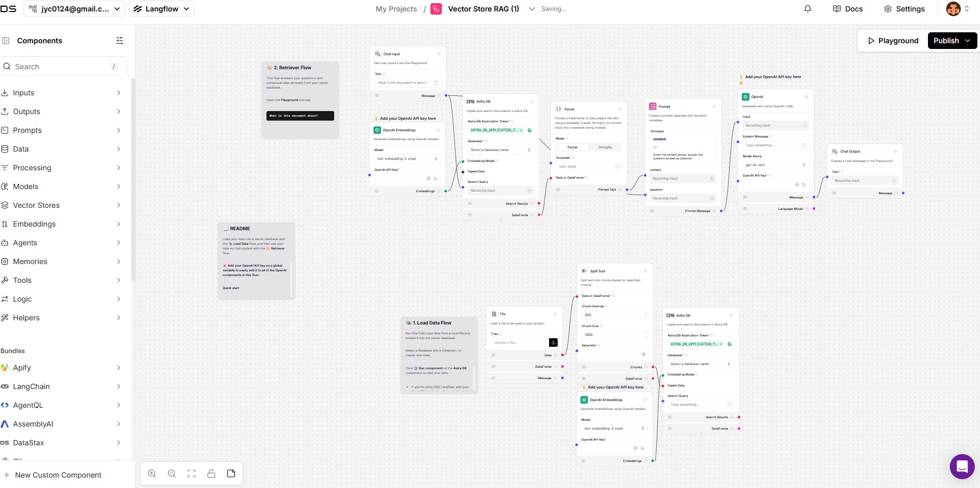
Task: Open the component filter settings icon
Action: (120, 41)
